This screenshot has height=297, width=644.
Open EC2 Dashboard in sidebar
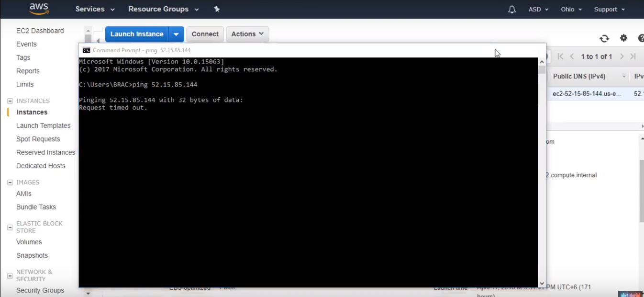40,31
